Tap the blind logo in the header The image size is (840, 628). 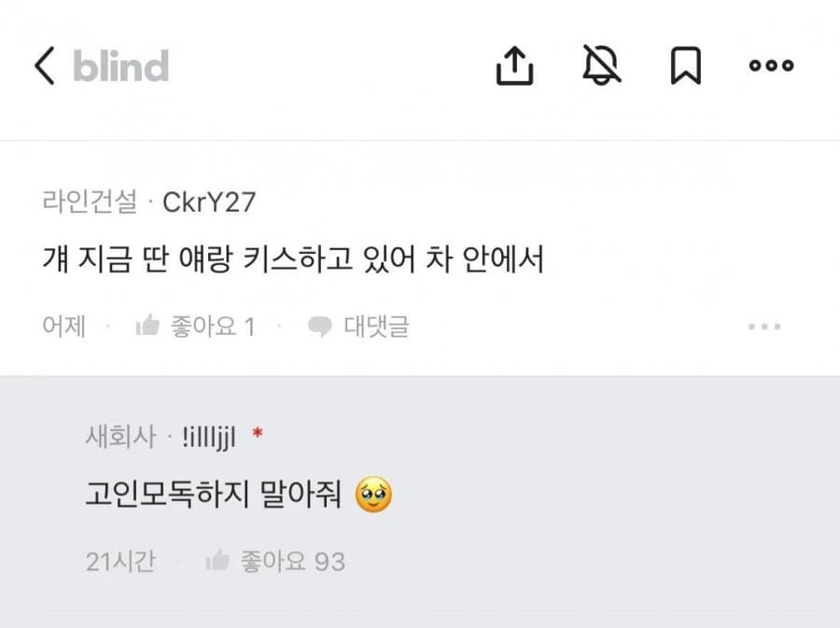[120, 67]
